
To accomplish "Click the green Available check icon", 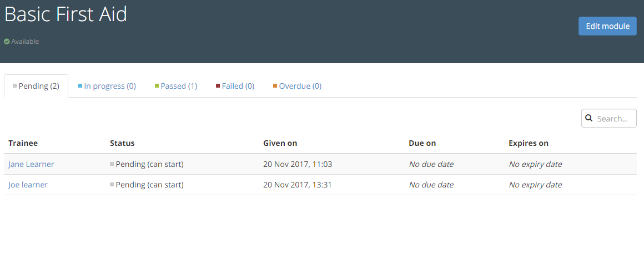I will (7, 42).
